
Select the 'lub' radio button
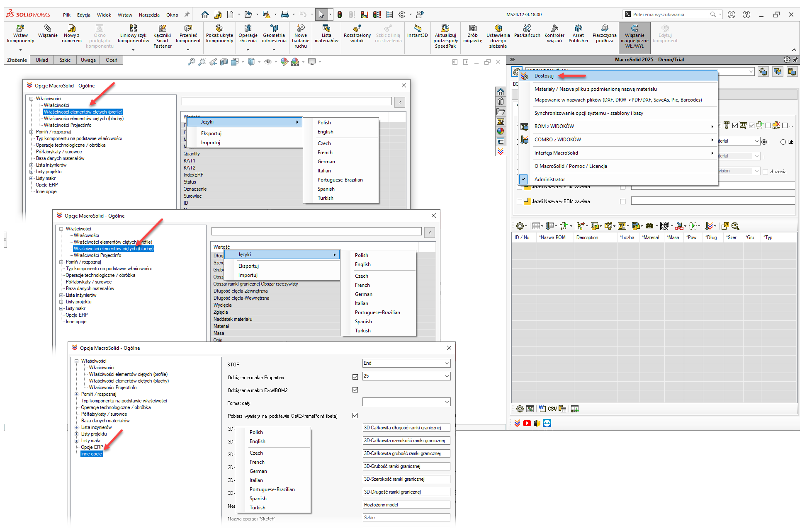(783, 142)
